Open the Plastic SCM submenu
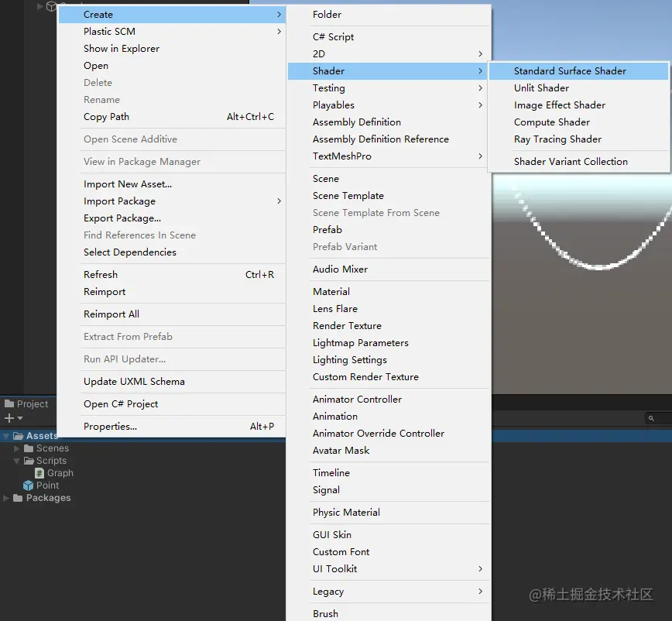Screen dimensions: 672x621 click(172, 32)
